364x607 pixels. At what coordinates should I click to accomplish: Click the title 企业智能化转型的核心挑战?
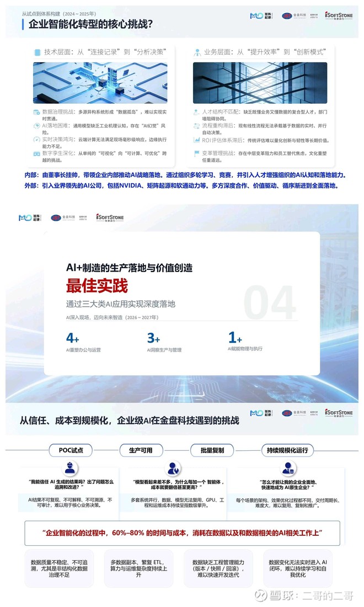(x=91, y=24)
